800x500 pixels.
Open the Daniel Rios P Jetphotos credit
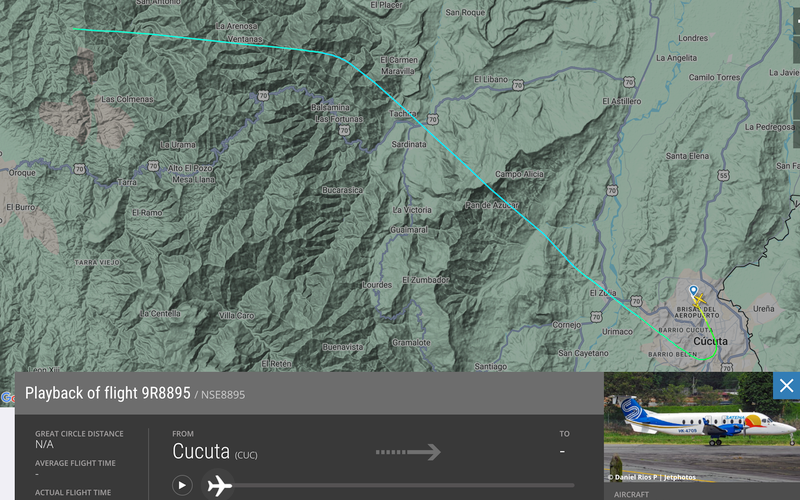click(x=652, y=477)
